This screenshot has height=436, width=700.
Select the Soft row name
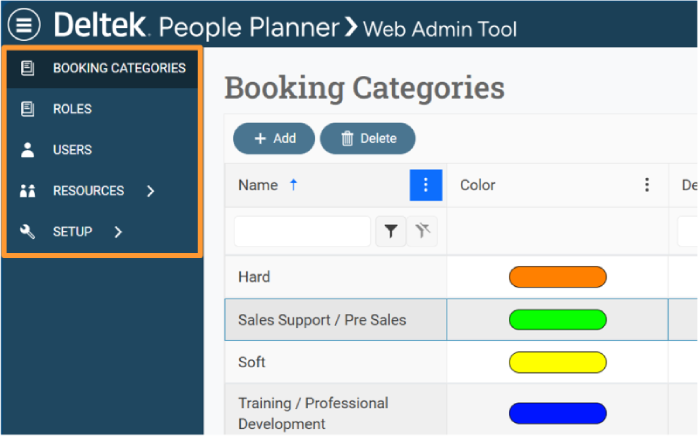tap(252, 362)
